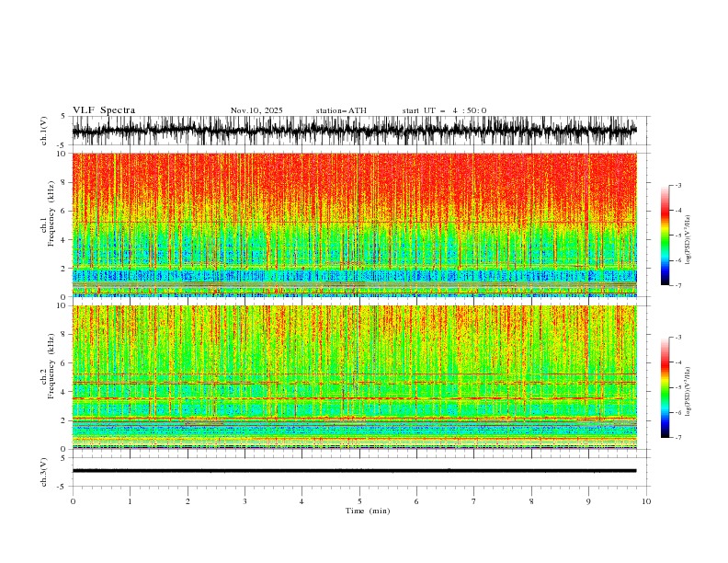Click the 'VLF Spectra' title text

(x=104, y=110)
